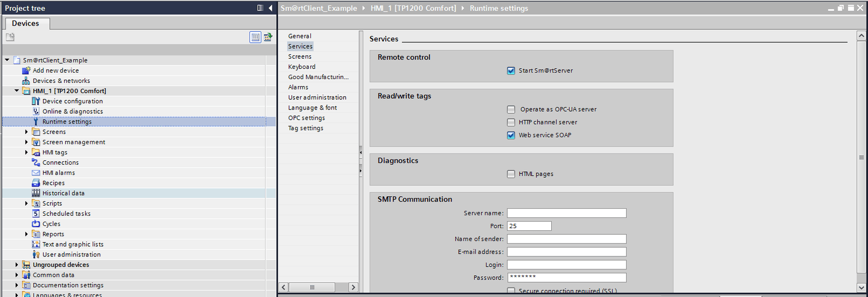Click the Add new device icon
This screenshot has width=868, height=297.
[26, 70]
